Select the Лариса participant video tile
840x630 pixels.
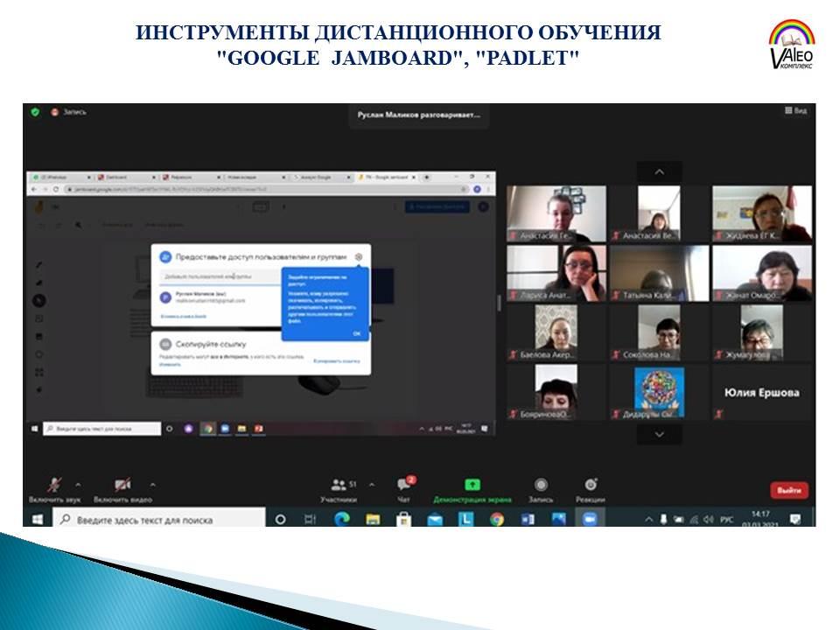coord(556,273)
